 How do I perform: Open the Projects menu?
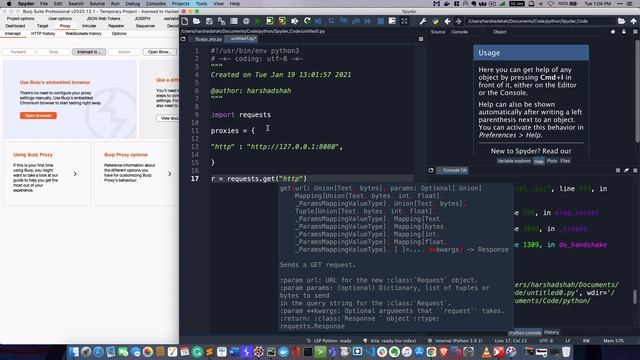180,4
